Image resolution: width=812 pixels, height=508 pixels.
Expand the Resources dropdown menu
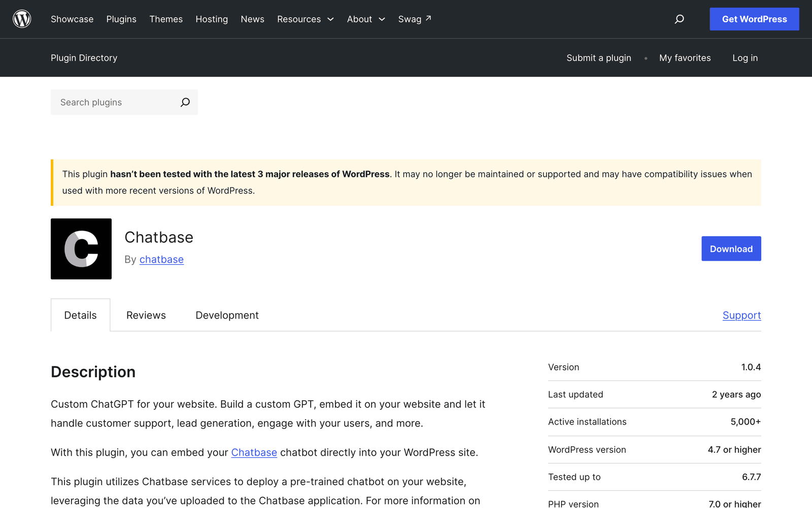pos(306,19)
